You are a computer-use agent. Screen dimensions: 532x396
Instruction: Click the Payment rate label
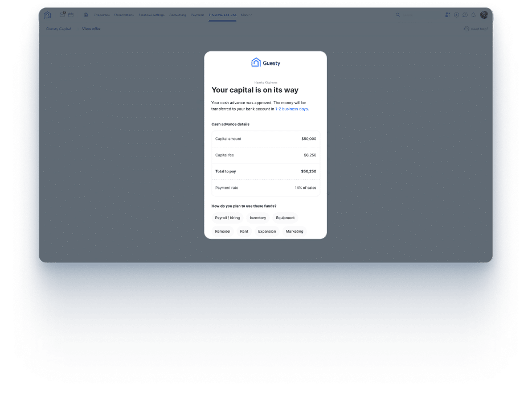tap(227, 188)
